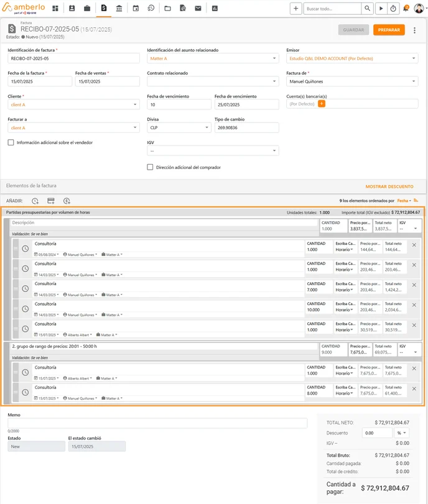Open the reports chart icon
The height and width of the screenshot is (504, 428).
(215, 8)
